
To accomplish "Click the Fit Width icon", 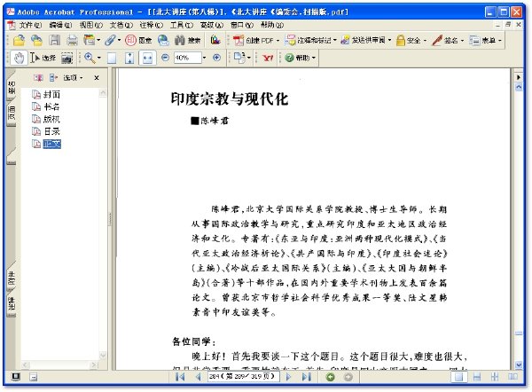I will [147, 58].
